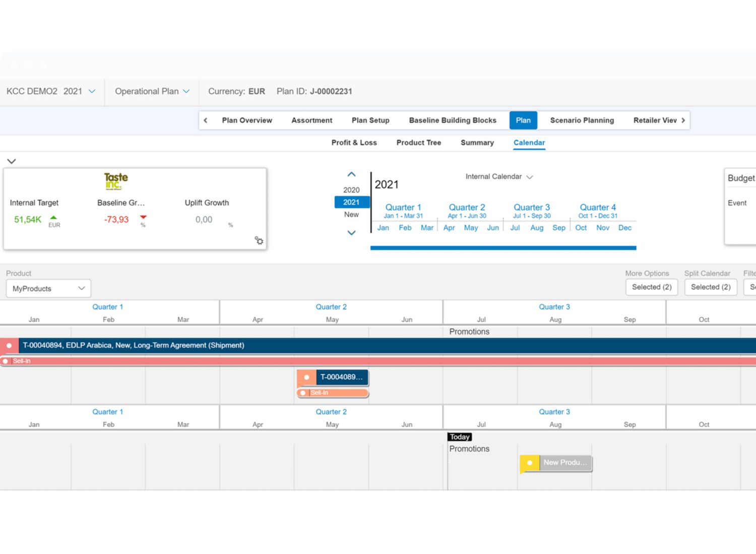The height and width of the screenshot is (554, 756).
Task: Click the Today timeline marker
Action: (460, 437)
